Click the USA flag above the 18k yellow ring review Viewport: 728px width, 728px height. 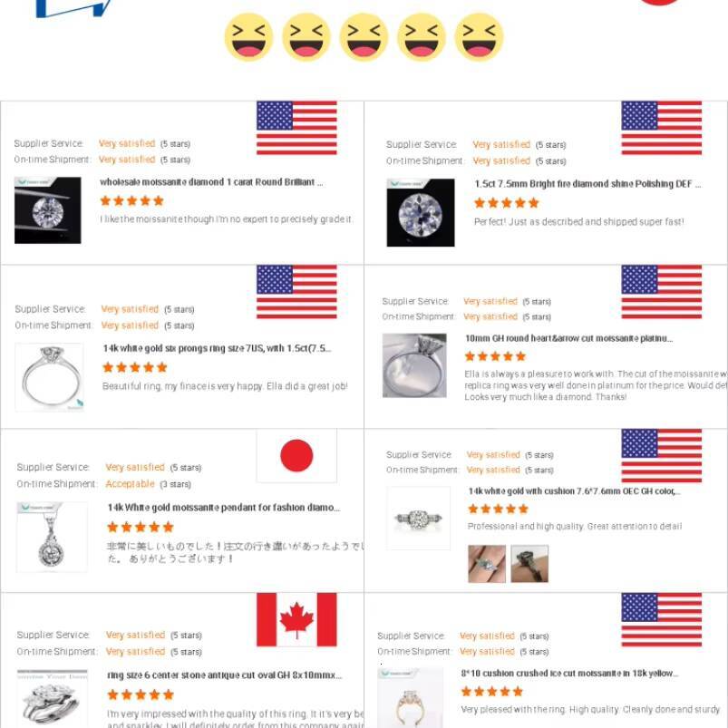[x=662, y=619]
